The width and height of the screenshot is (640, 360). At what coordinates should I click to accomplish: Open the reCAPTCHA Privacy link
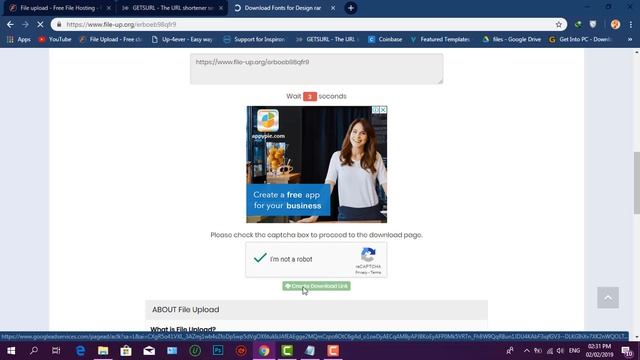point(360,272)
